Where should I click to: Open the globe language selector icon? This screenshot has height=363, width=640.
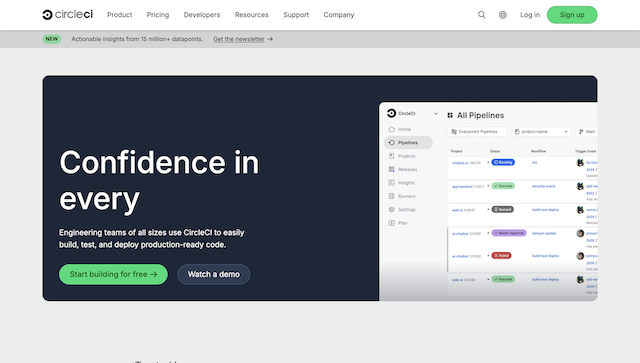pyautogui.click(x=503, y=15)
